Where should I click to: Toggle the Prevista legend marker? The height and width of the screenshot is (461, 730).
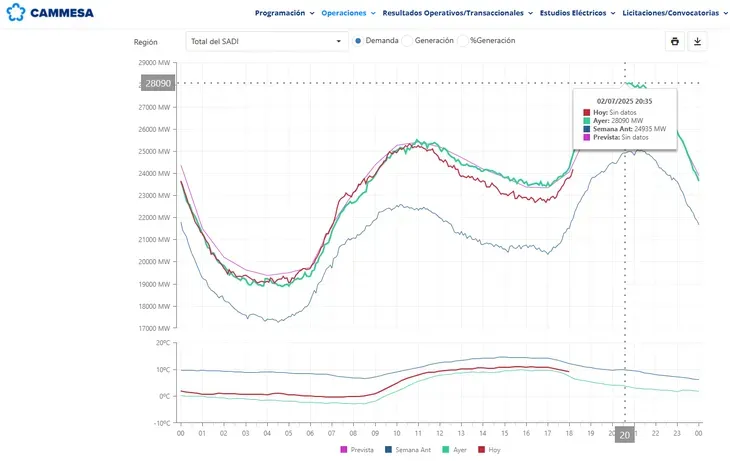click(344, 450)
